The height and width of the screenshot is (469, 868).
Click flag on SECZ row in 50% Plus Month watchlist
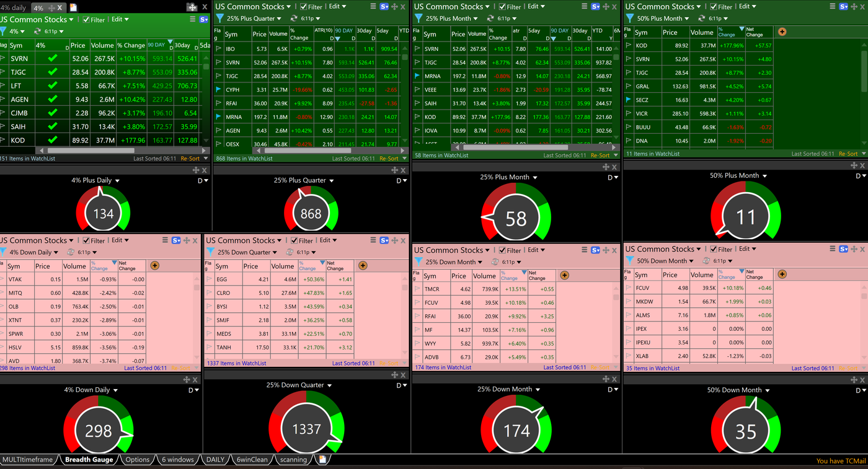tap(629, 99)
